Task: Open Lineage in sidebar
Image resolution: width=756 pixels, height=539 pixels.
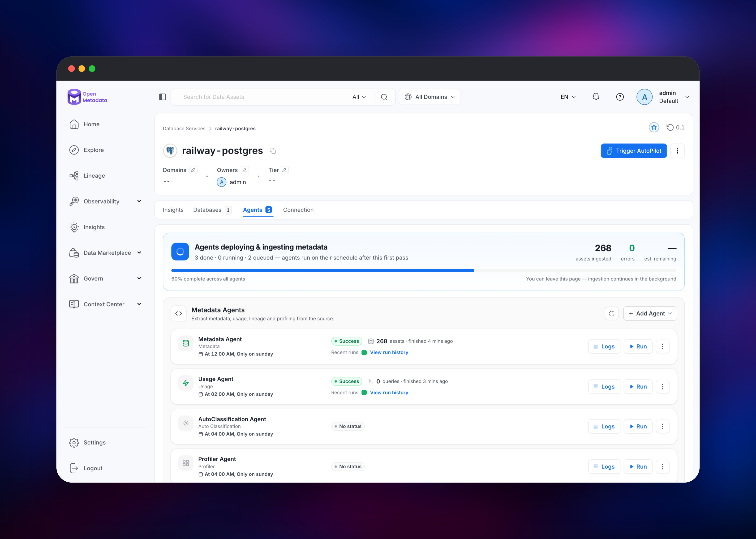Action: click(x=87, y=175)
